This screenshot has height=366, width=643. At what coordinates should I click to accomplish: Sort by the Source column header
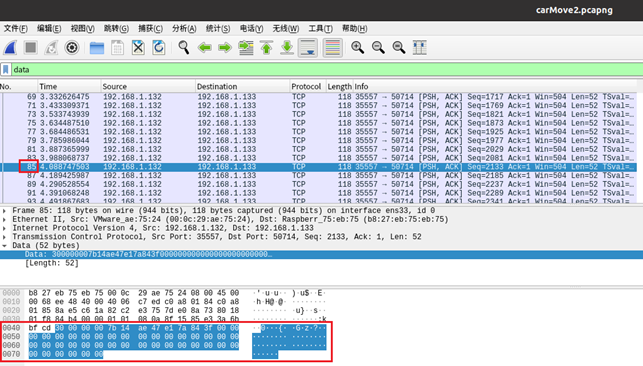pos(148,86)
